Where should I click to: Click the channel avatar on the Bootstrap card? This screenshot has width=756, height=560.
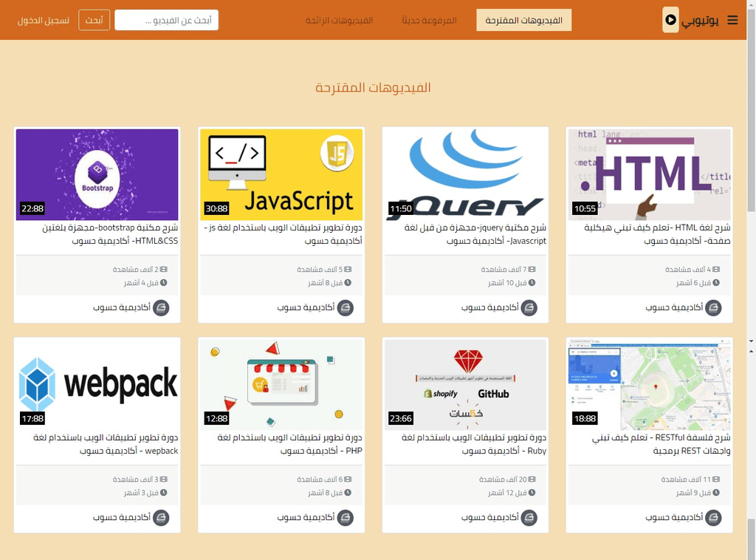[161, 308]
